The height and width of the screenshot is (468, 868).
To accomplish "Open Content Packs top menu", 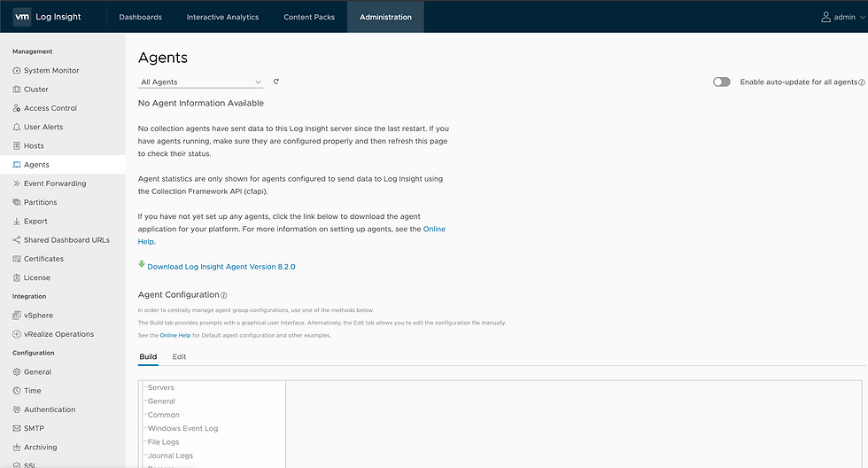I will coord(309,17).
